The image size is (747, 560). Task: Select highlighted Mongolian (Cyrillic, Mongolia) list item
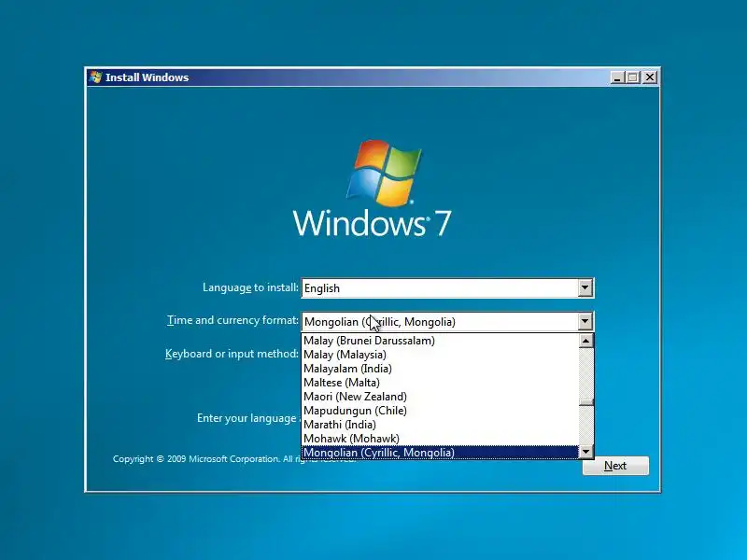point(440,453)
